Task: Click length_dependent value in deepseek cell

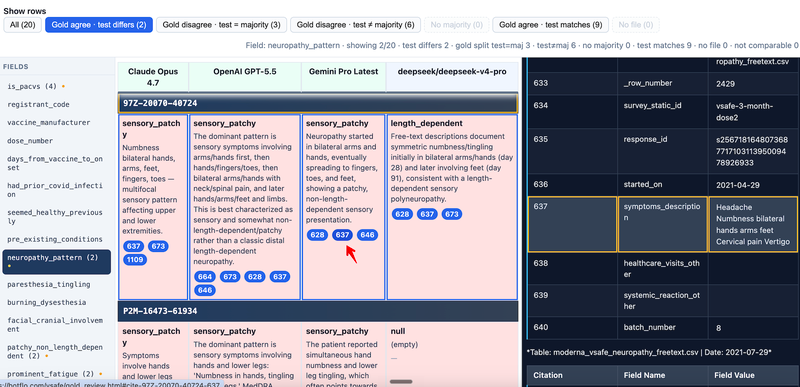Action: tap(427, 123)
